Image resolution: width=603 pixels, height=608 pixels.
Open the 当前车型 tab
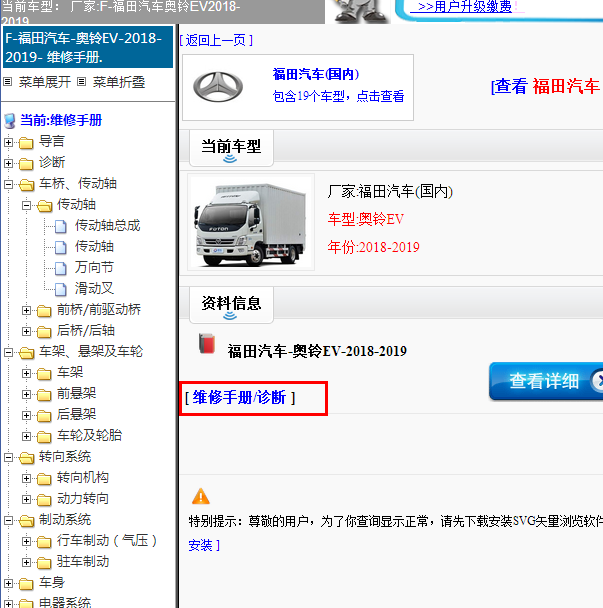pos(231,149)
